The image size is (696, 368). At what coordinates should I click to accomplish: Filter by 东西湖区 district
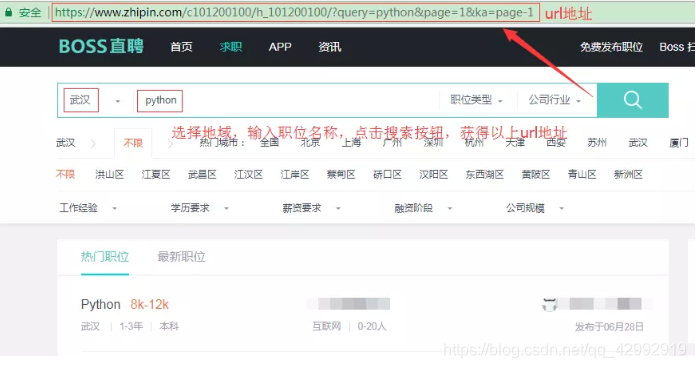(x=485, y=174)
